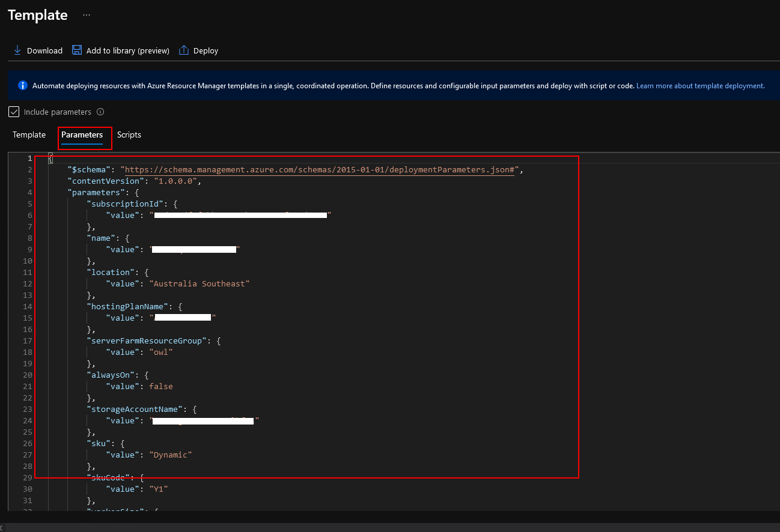Uncheck the Include parameters checkbox
This screenshot has width=780, height=532.
pyautogui.click(x=14, y=112)
